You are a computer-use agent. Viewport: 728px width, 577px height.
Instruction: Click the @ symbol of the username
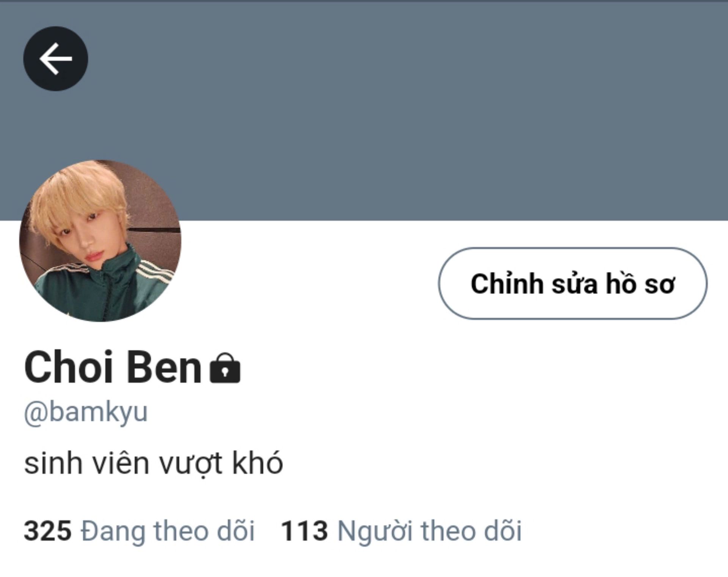pyautogui.click(x=36, y=413)
